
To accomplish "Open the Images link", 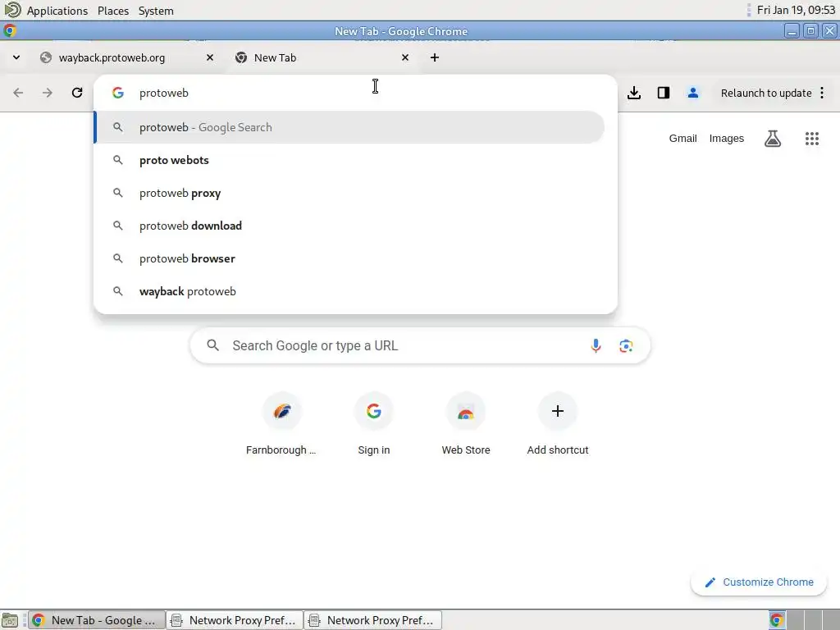I will [x=727, y=138].
